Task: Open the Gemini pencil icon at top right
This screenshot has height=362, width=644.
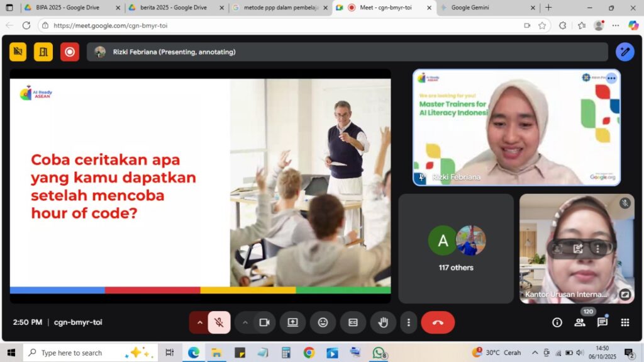Action: tap(625, 52)
